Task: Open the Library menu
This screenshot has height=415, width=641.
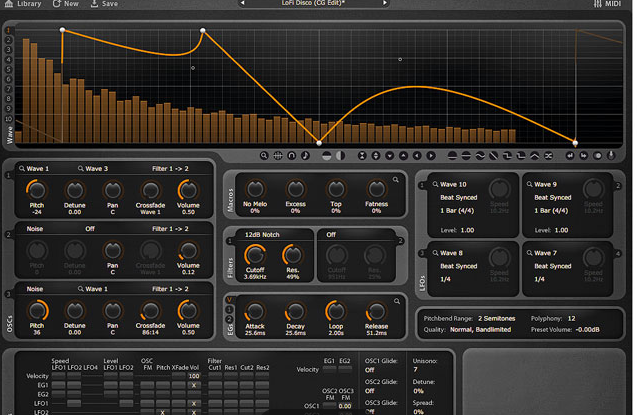Action: point(24,4)
